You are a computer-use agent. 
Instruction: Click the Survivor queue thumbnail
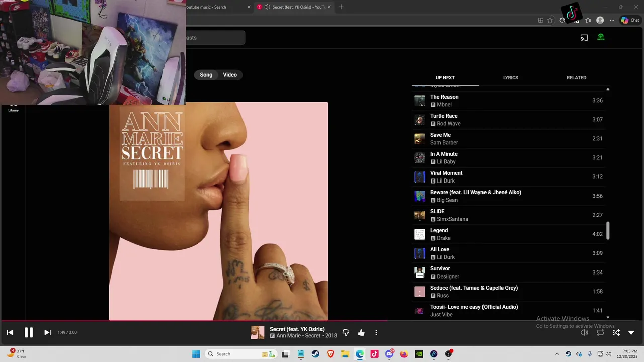point(420,273)
